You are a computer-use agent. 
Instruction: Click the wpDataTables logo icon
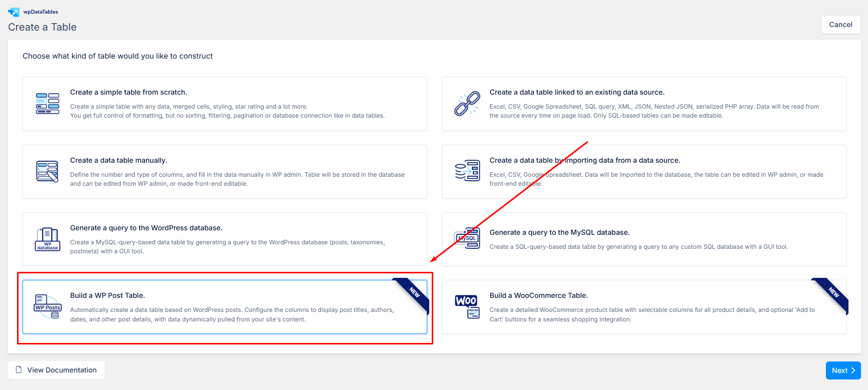(x=14, y=12)
